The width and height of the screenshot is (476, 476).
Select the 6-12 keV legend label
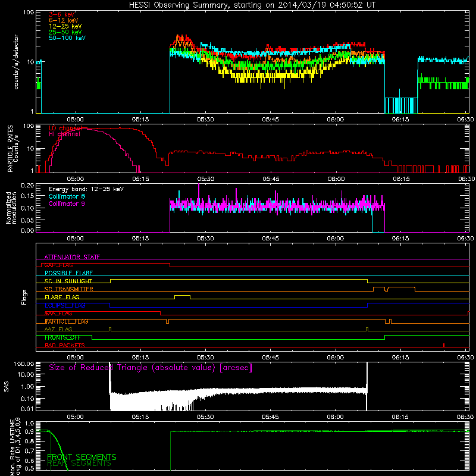pos(64,20)
